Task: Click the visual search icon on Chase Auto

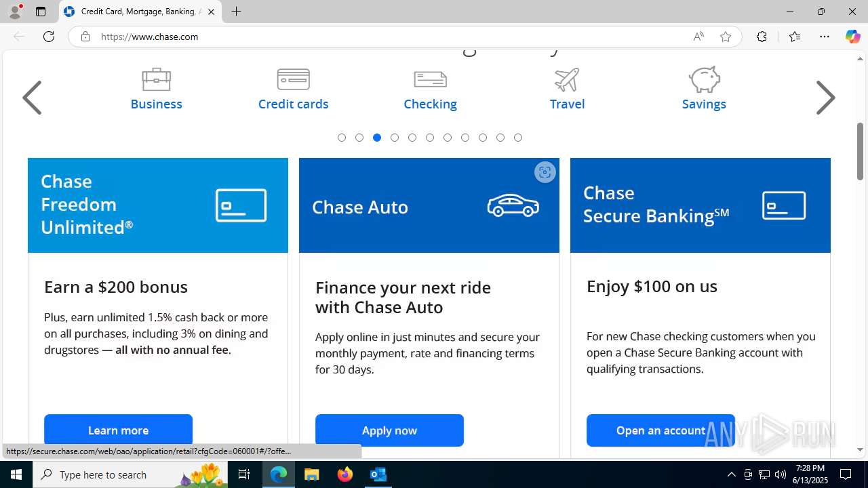Action: coord(545,172)
